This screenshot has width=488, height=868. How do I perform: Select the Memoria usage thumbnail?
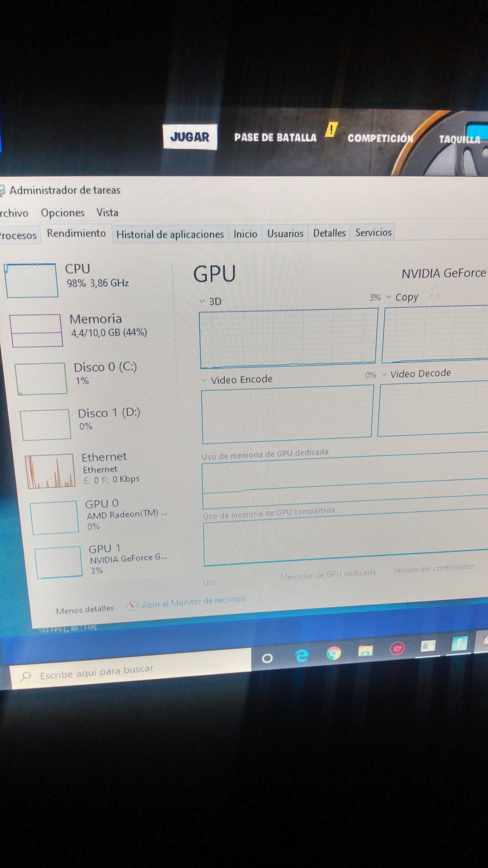click(x=36, y=331)
